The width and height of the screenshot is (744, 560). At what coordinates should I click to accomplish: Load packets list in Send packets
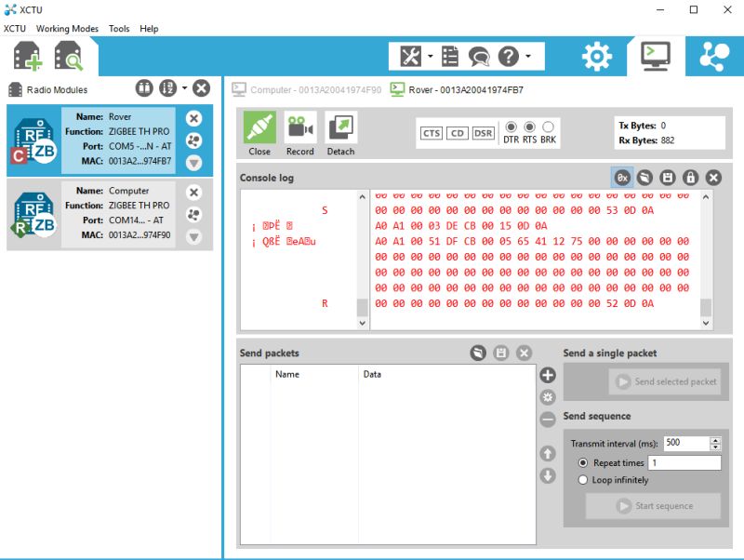coord(478,353)
